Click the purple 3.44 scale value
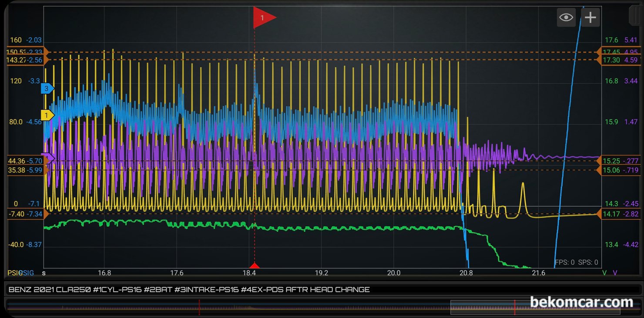The height and width of the screenshot is (318, 644). (x=631, y=81)
